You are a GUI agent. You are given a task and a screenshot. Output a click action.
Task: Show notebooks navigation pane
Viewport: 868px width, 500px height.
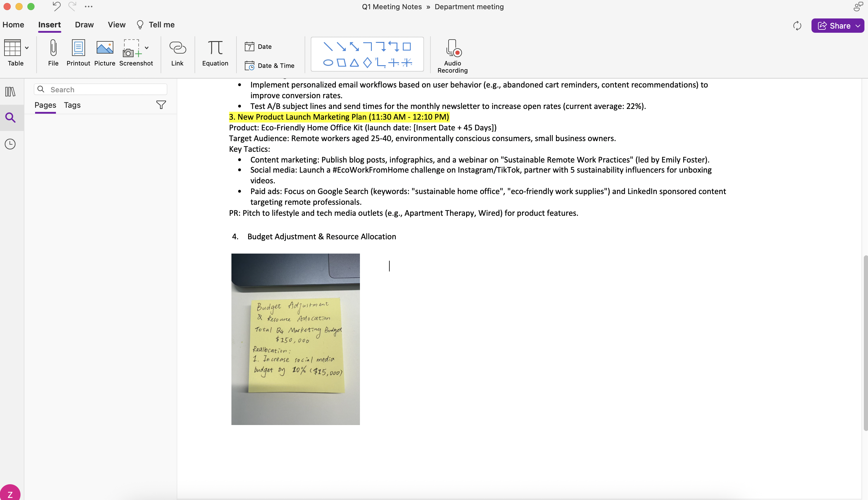(x=10, y=91)
